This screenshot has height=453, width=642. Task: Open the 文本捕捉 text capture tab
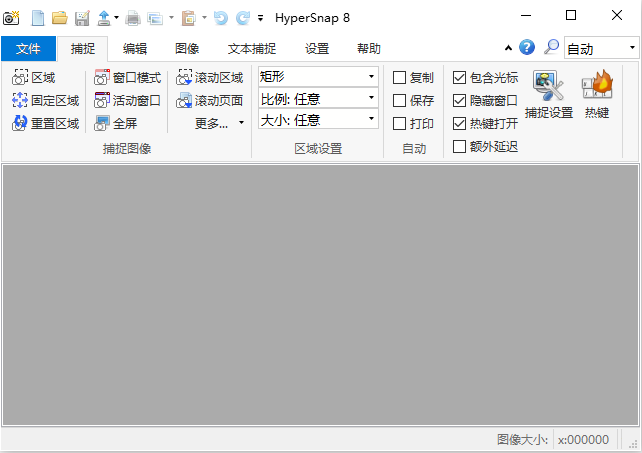252,48
